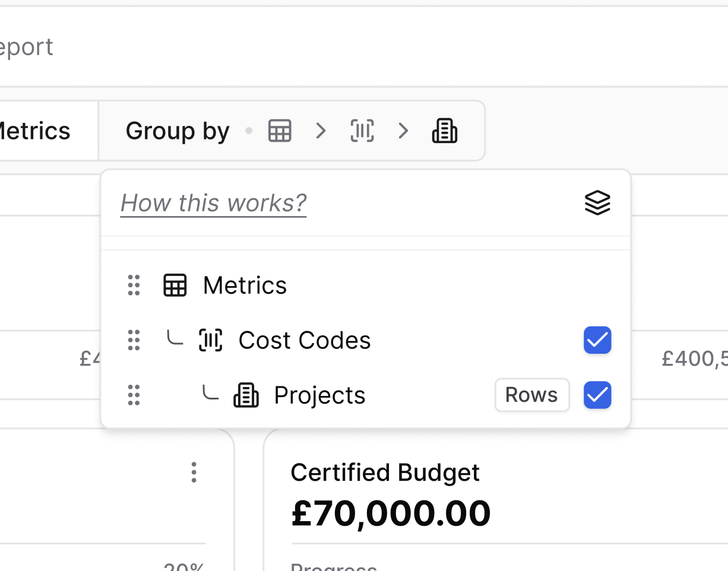This screenshot has width=728, height=571.
Task: Uncheck the Projects checkbox
Action: point(597,395)
